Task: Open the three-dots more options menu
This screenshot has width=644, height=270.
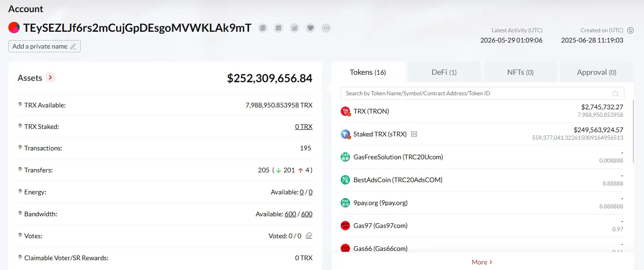Action: pos(326,28)
